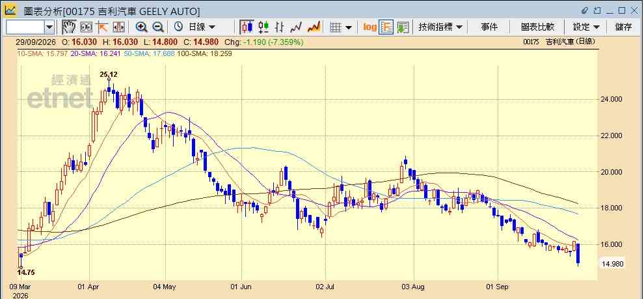The image size is (644, 299).
Task: Click the 25.12 high price marker
Action: (109, 74)
